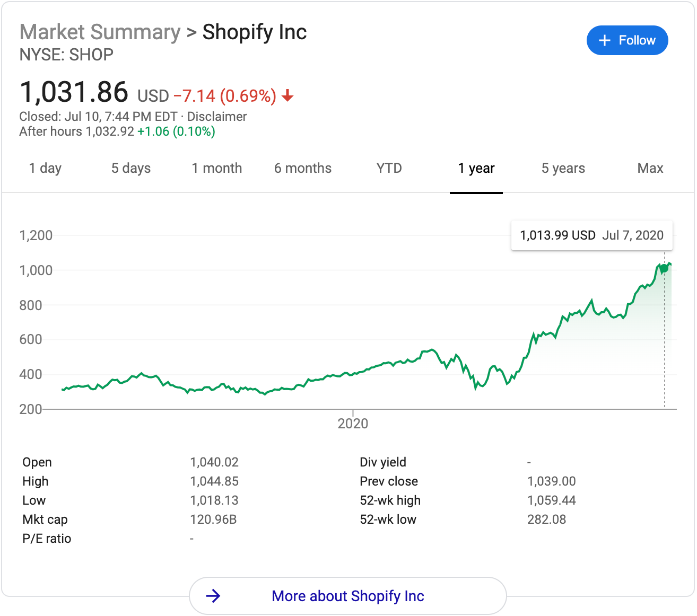Screen dimensions: 697x616
Task: Click the 2020 axis marker on chart
Action: coord(353,423)
